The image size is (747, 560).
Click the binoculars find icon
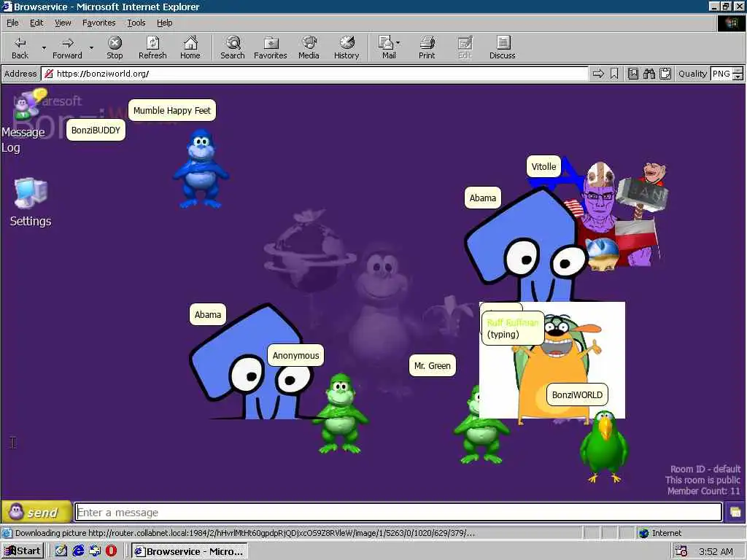[649, 74]
